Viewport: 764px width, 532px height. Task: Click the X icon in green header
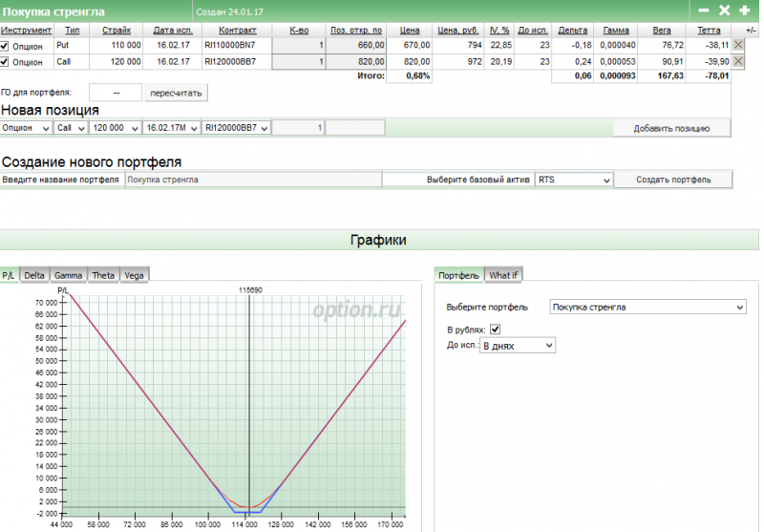point(724,11)
